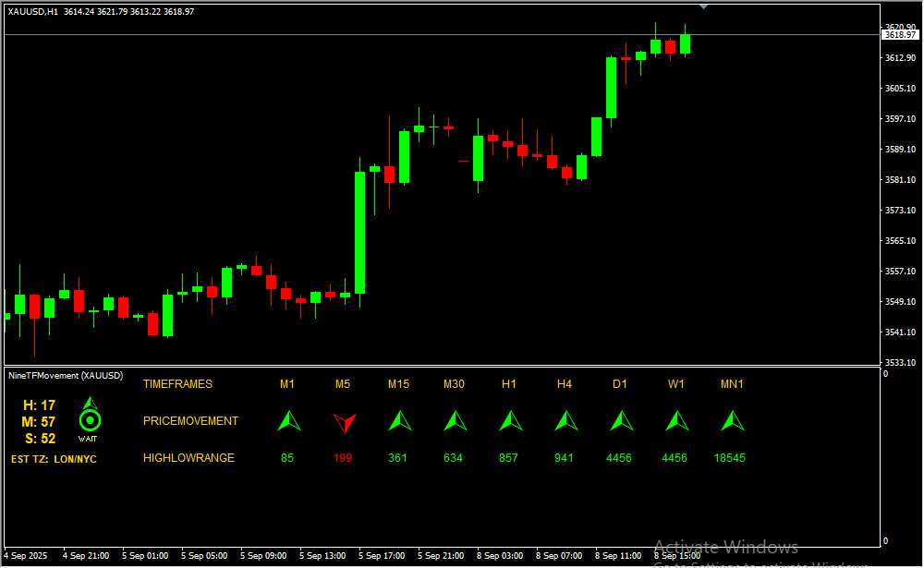Click the current price label 3618.97

[899, 35]
